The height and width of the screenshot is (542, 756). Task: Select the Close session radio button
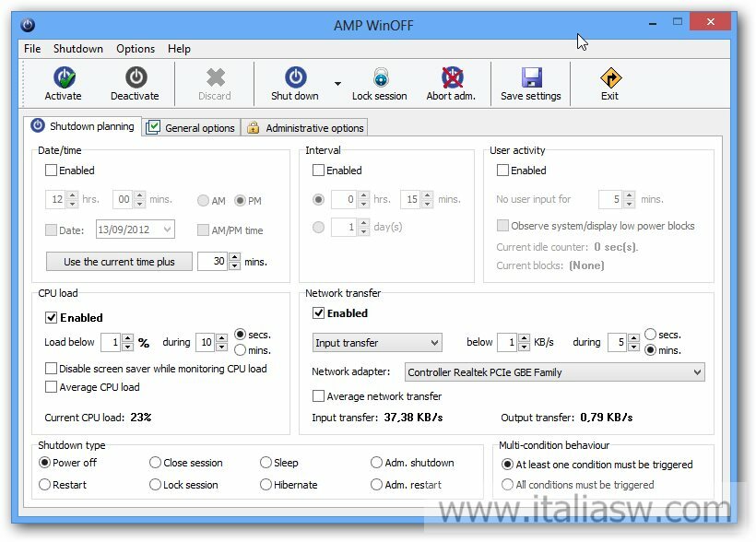(155, 463)
